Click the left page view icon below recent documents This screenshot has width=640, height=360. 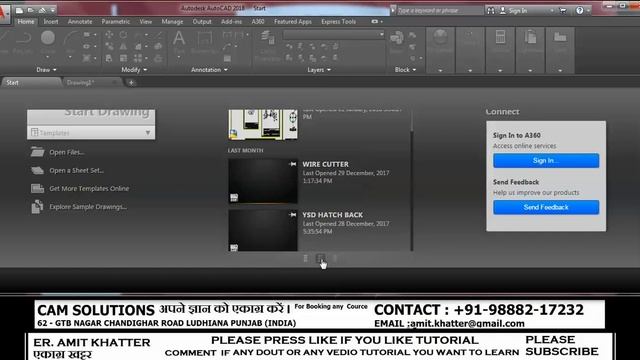pyautogui.click(x=306, y=258)
